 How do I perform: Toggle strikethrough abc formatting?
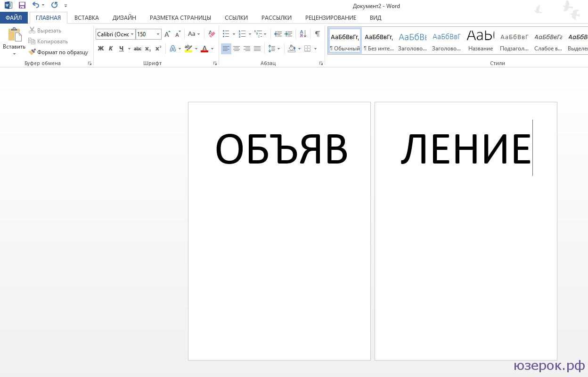tap(138, 49)
